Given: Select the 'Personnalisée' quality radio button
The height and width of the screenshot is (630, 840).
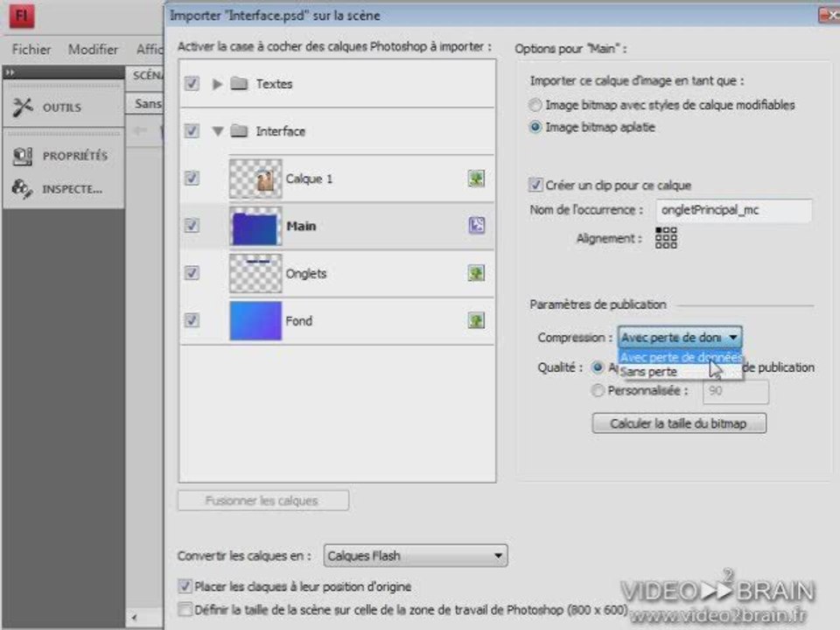Looking at the screenshot, I should [598, 390].
